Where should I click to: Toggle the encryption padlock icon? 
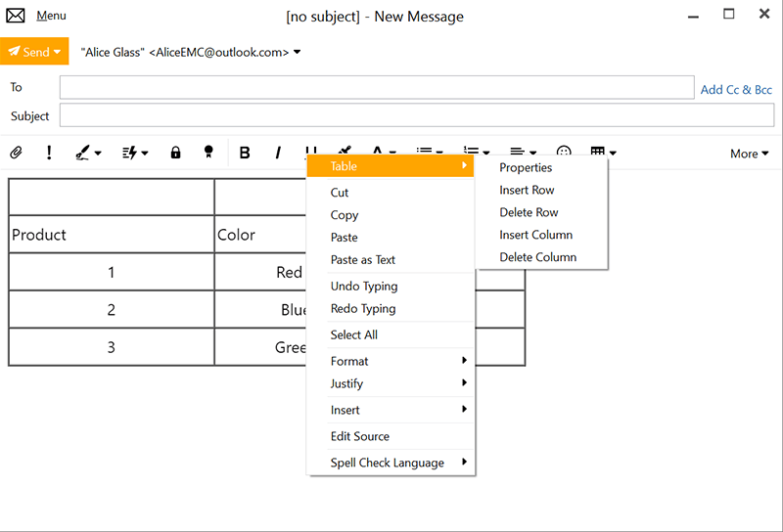(x=175, y=153)
